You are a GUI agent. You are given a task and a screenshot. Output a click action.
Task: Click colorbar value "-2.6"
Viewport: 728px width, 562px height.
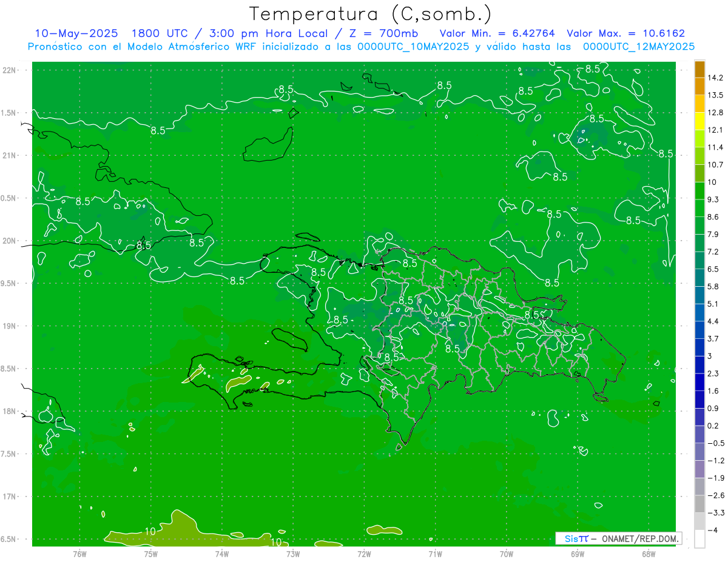point(715,495)
